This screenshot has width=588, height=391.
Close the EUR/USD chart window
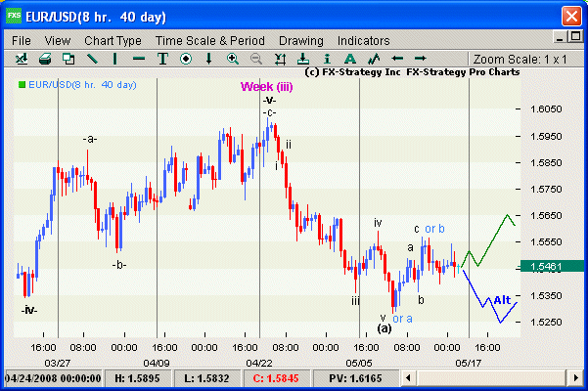[x=571, y=17]
